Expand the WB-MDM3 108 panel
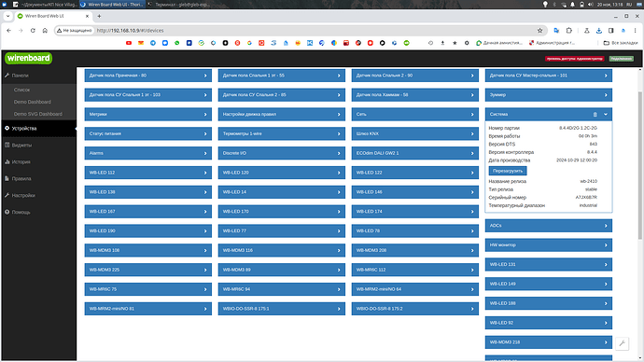The height and width of the screenshot is (362, 644). click(x=147, y=250)
